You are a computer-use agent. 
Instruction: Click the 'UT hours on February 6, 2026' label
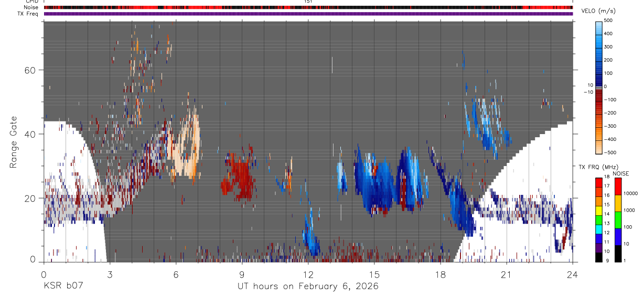(x=308, y=286)
